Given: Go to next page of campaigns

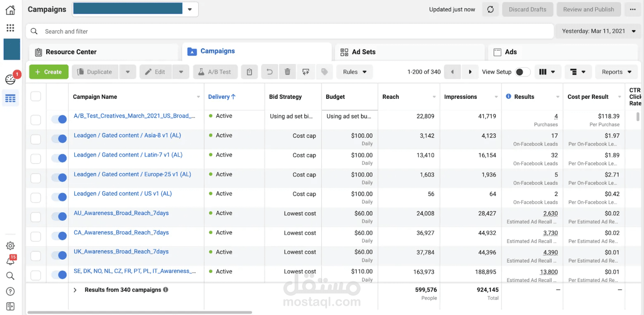Looking at the screenshot, I should [x=470, y=72].
